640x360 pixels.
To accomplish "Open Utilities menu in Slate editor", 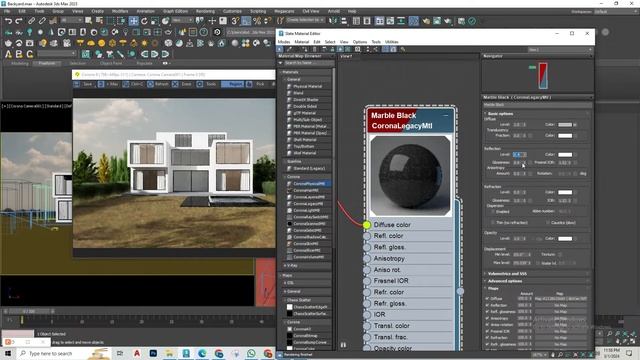I will click(391, 42).
